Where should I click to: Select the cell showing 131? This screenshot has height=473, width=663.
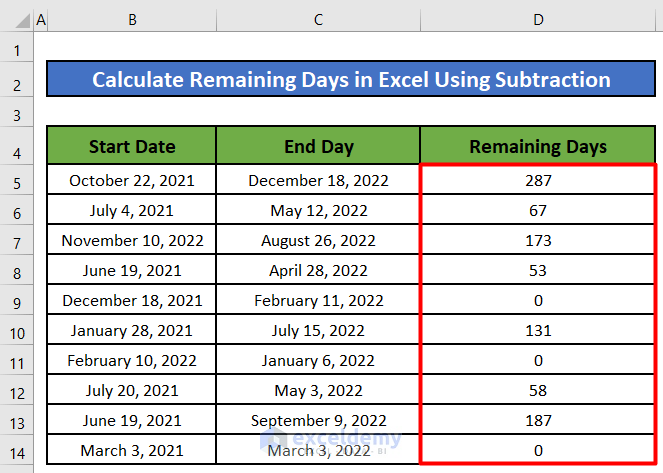pyautogui.click(x=538, y=330)
